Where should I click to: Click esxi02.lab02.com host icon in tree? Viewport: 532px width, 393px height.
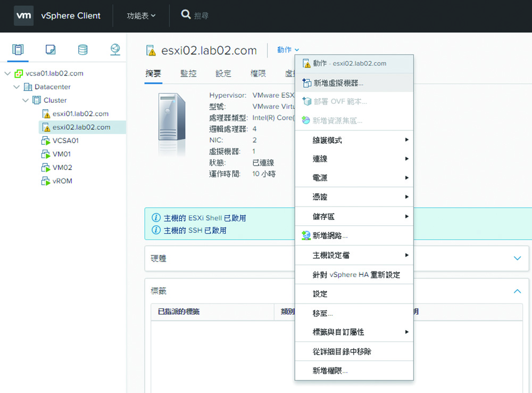point(46,127)
